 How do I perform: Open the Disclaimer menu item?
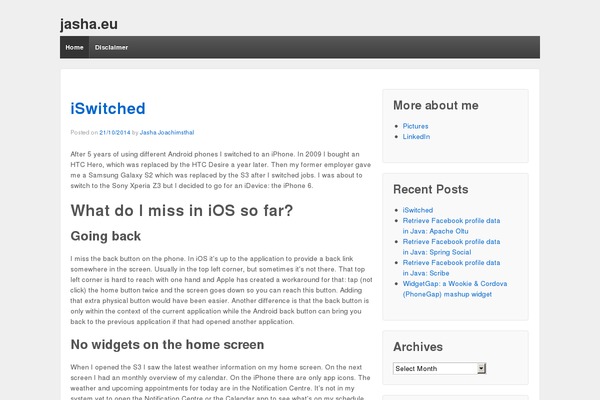point(111,47)
